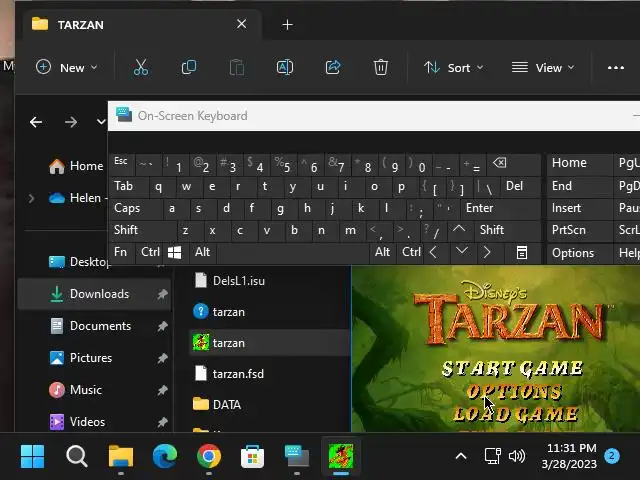The width and height of the screenshot is (640, 480).
Task: Unpin Downloads using its pin icon
Action: coord(162,294)
